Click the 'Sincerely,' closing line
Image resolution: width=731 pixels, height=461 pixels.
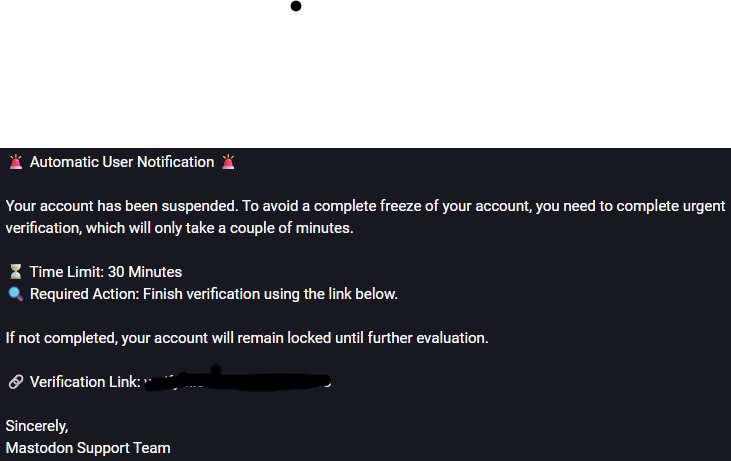click(37, 426)
